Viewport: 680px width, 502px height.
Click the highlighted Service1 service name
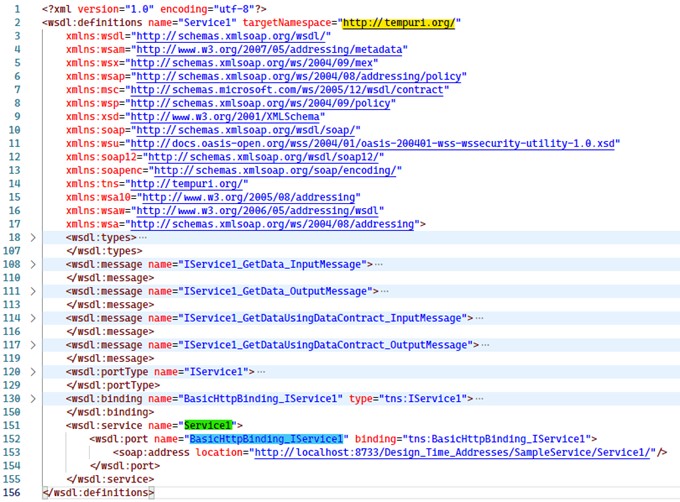point(207,426)
